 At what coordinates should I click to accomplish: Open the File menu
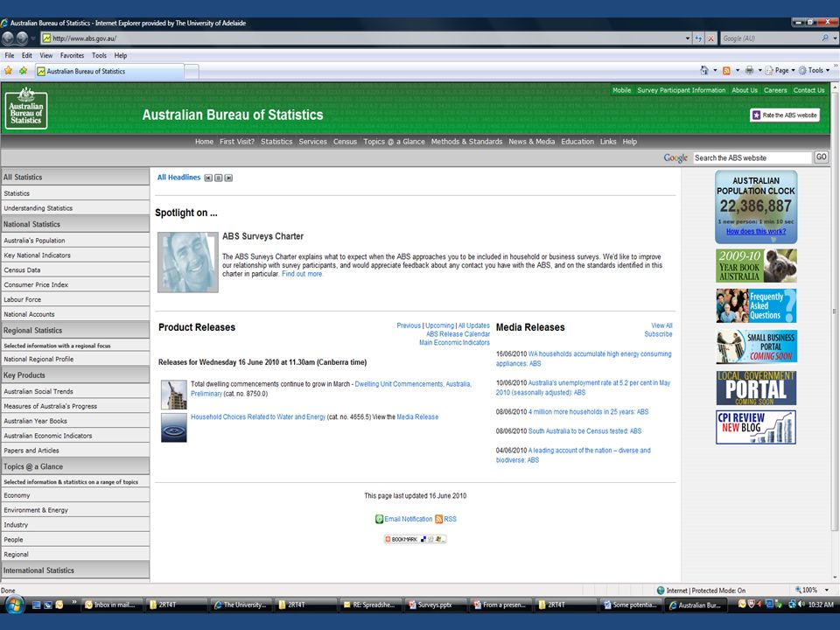(9, 55)
